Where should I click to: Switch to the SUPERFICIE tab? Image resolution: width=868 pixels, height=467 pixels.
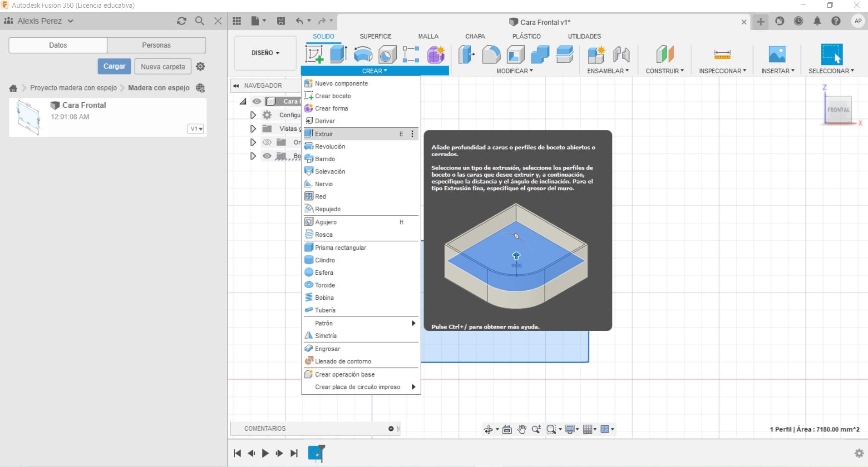pos(375,36)
